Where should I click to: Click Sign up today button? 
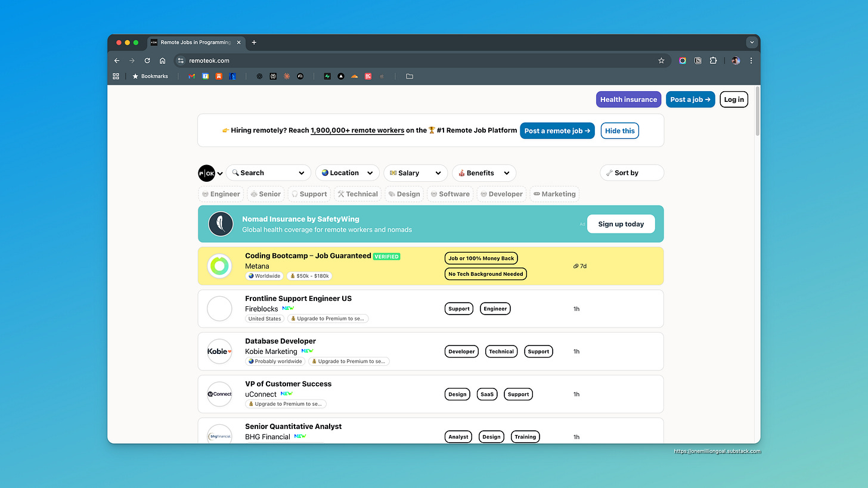coord(621,224)
